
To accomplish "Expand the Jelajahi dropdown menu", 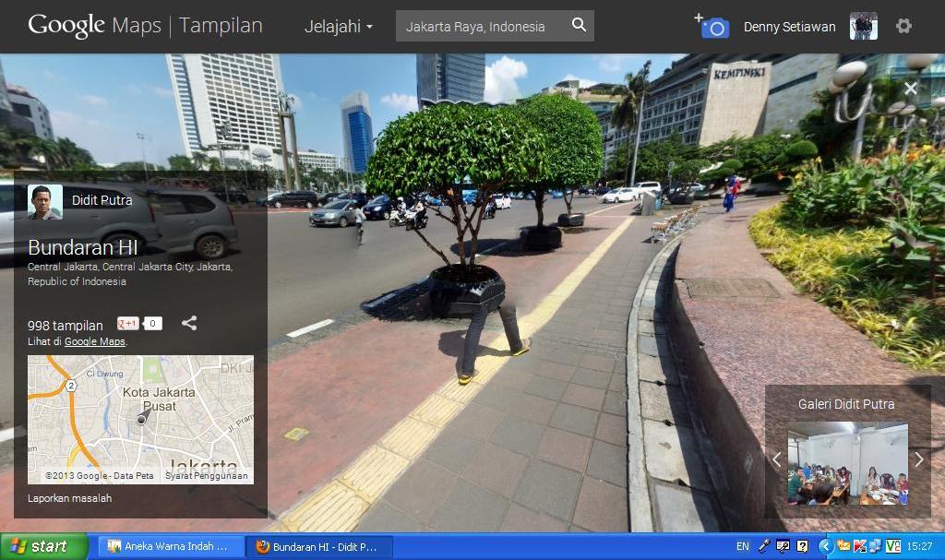I will point(339,27).
